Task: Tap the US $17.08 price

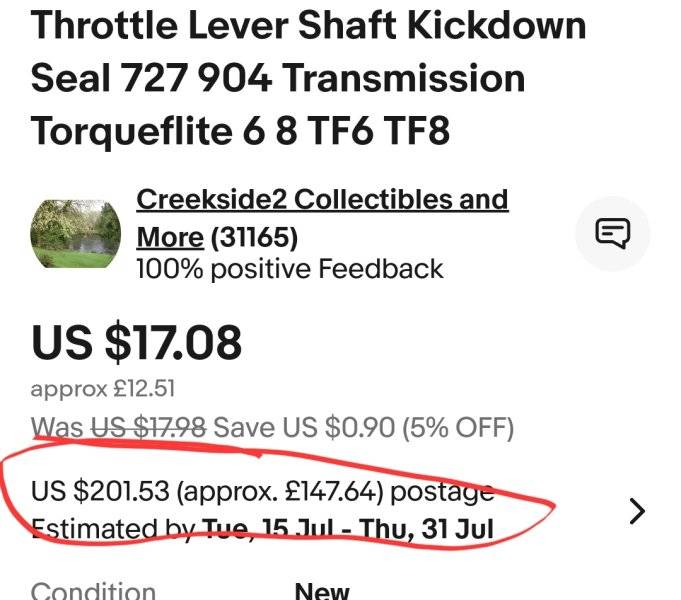Action: coord(137,343)
